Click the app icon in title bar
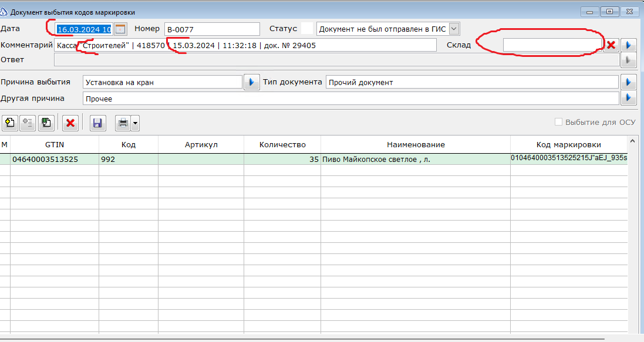 (4, 12)
